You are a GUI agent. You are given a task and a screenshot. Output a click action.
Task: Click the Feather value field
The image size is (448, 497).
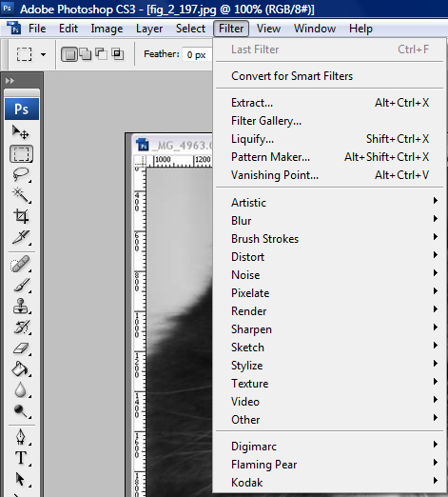[x=197, y=54]
